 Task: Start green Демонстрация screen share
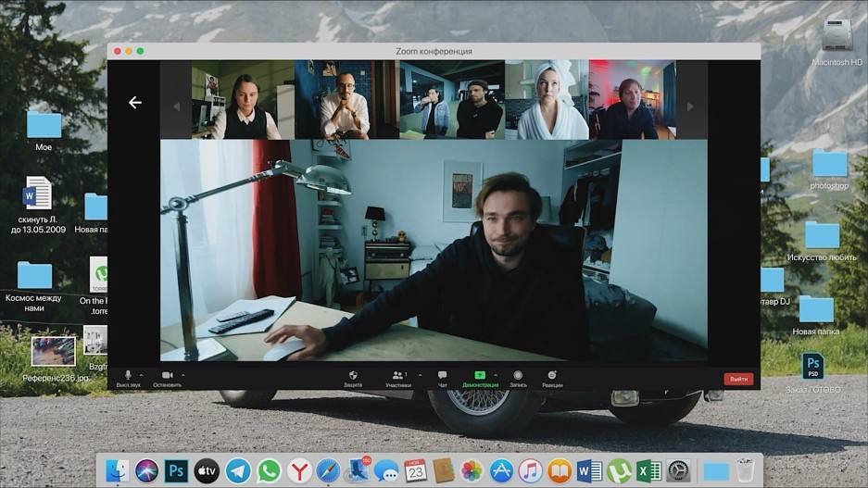tap(480, 376)
